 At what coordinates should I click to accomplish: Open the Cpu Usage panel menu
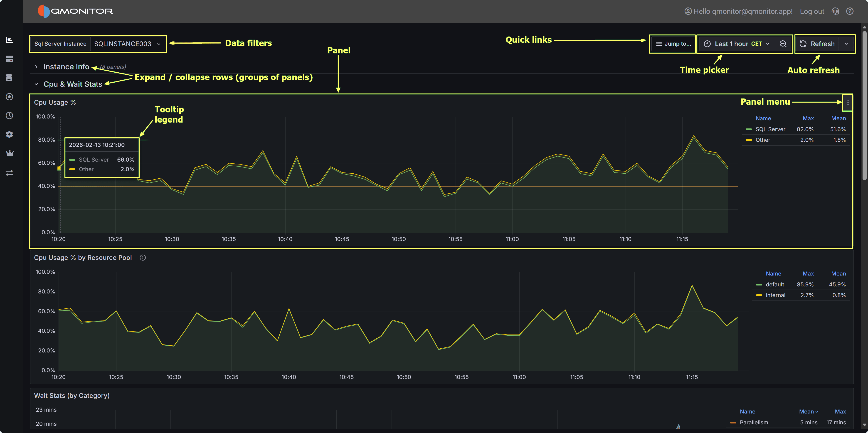pos(848,102)
